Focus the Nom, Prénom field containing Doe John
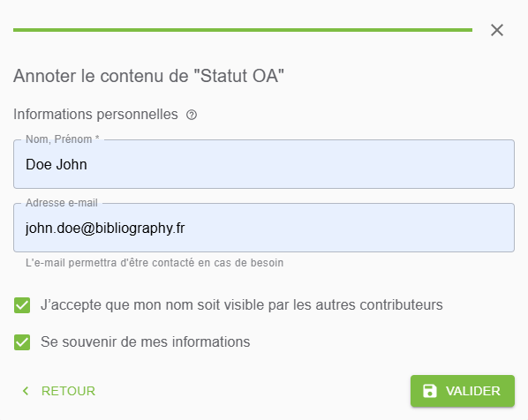Image resolution: width=528 pixels, height=420 pixels. [264, 164]
